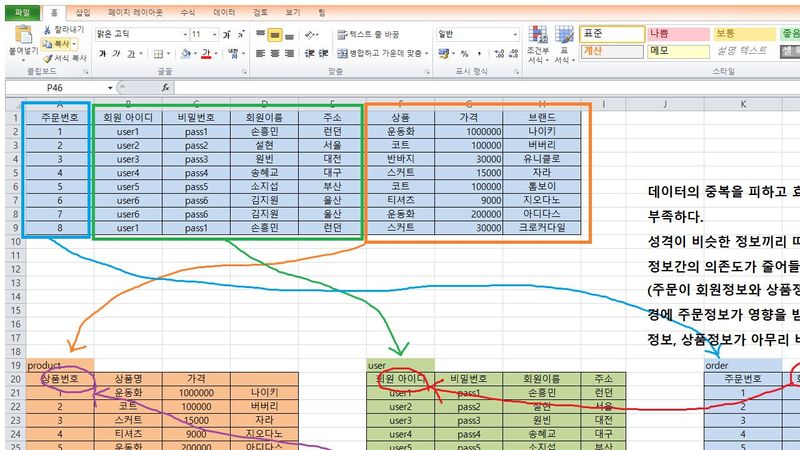Select middle vertical alignment
Image resolution: width=800 pixels, height=450 pixels.
click(275, 35)
